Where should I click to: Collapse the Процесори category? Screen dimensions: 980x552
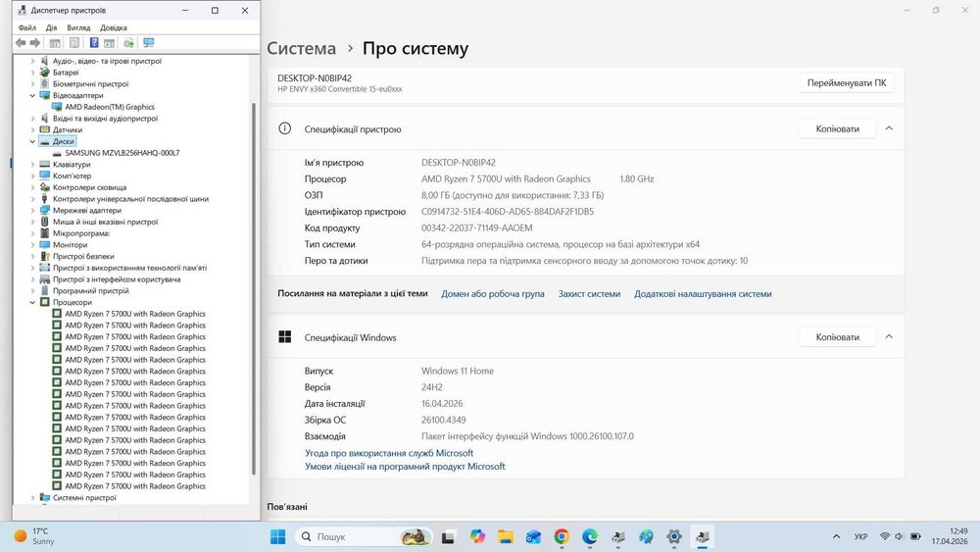pos(32,302)
